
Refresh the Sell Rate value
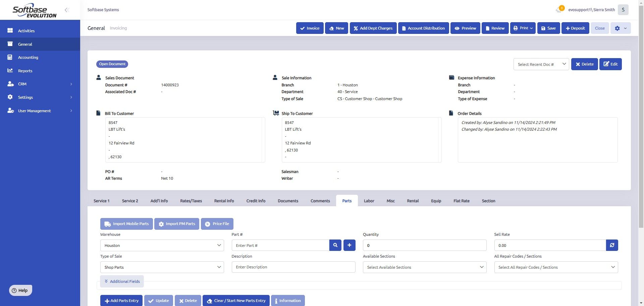[x=612, y=245]
